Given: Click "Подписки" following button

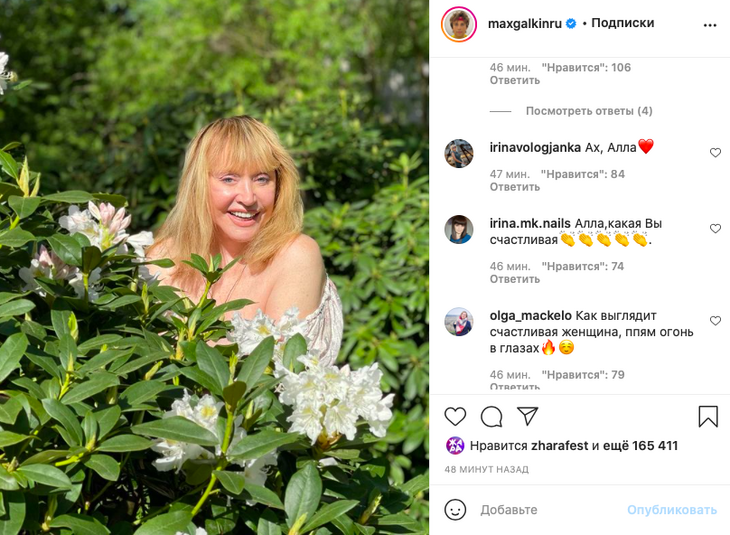Looking at the screenshot, I should (622, 23).
